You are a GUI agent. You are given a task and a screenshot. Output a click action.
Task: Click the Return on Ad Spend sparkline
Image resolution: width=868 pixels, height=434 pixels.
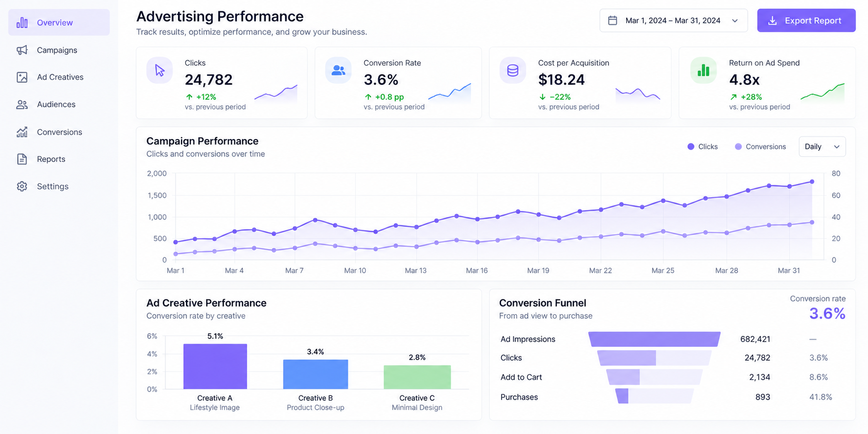(822, 92)
